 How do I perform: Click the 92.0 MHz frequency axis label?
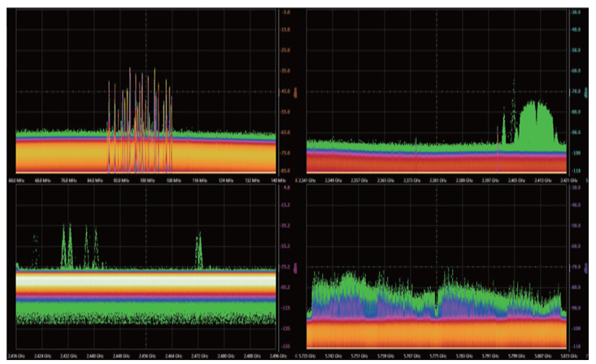(121, 180)
